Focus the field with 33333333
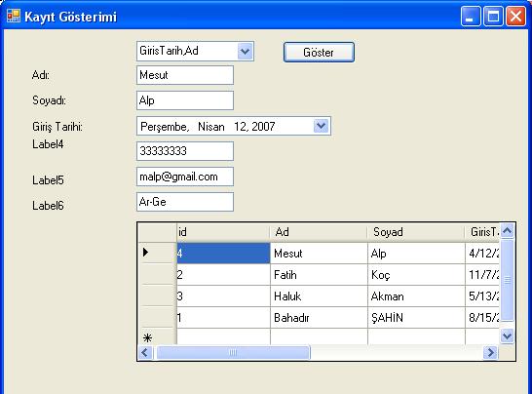The height and width of the screenshot is (394, 532). pyautogui.click(x=185, y=151)
